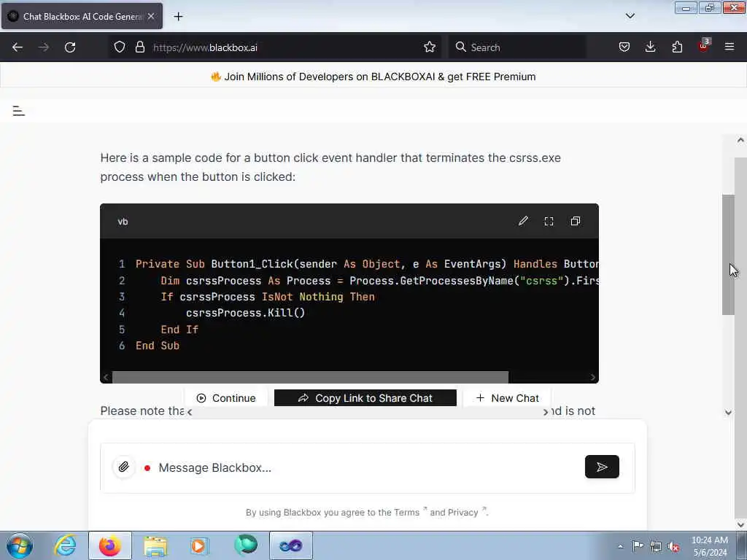Screen dimensions: 747x560
Task: Reload the current page
Action: (x=70, y=47)
